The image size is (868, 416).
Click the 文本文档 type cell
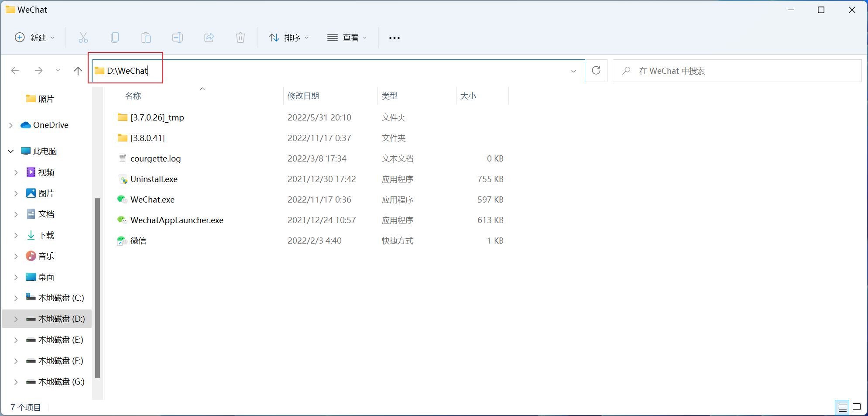pos(398,158)
